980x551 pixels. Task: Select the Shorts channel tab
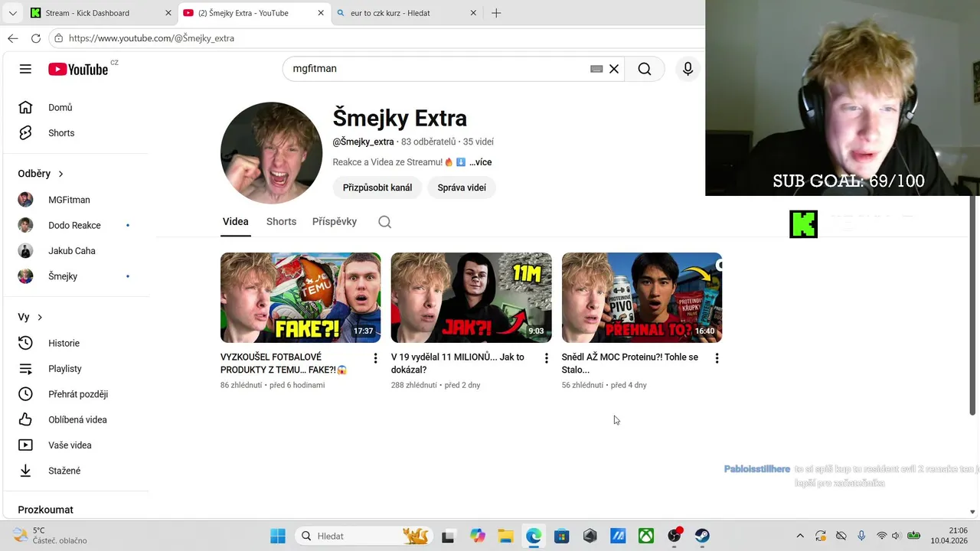tap(281, 222)
